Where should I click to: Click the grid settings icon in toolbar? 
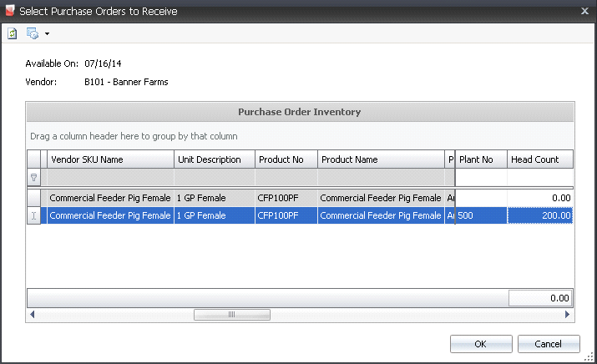(x=33, y=33)
